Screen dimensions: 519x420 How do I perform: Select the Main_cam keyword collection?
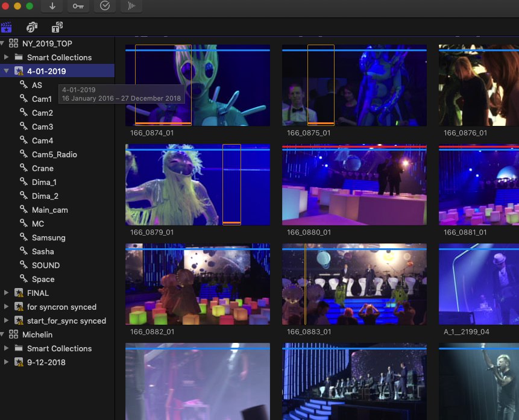click(x=49, y=210)
